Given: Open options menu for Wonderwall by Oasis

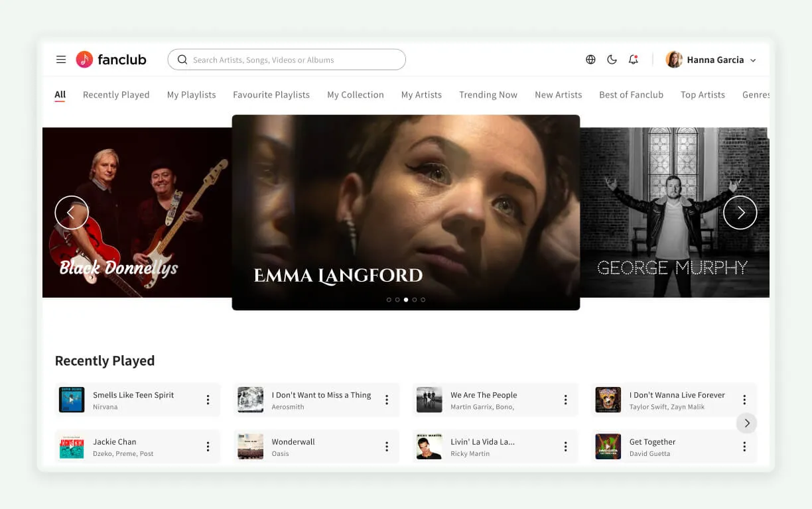Looking at the screenshot, I should 387,446.
